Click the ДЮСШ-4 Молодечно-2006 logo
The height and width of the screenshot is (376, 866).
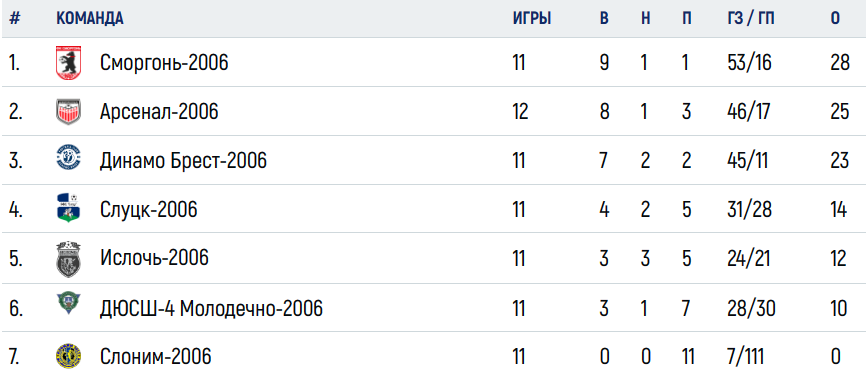[x=68, y=304]
